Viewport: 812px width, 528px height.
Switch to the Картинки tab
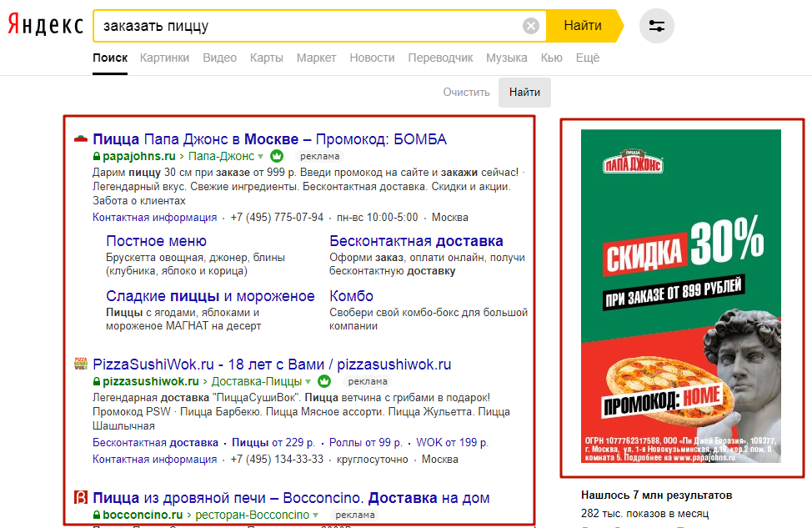(x=165, y=58)
